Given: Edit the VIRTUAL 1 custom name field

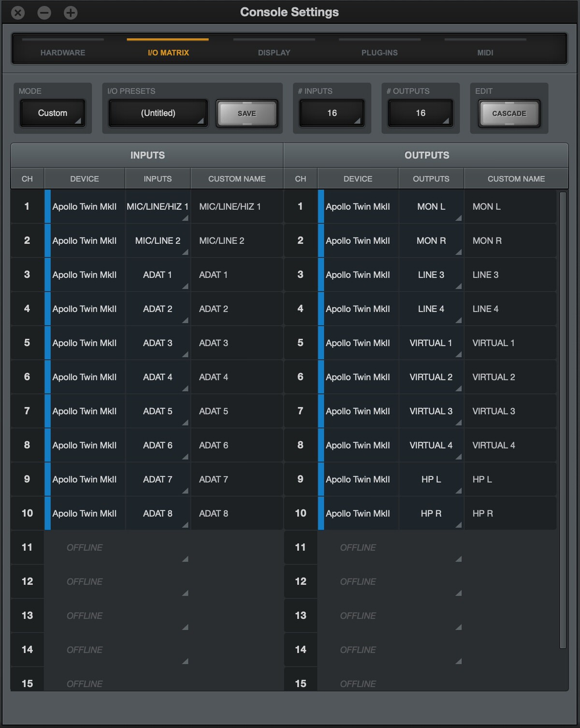Looking at the screenshot, I should (510, 343).
